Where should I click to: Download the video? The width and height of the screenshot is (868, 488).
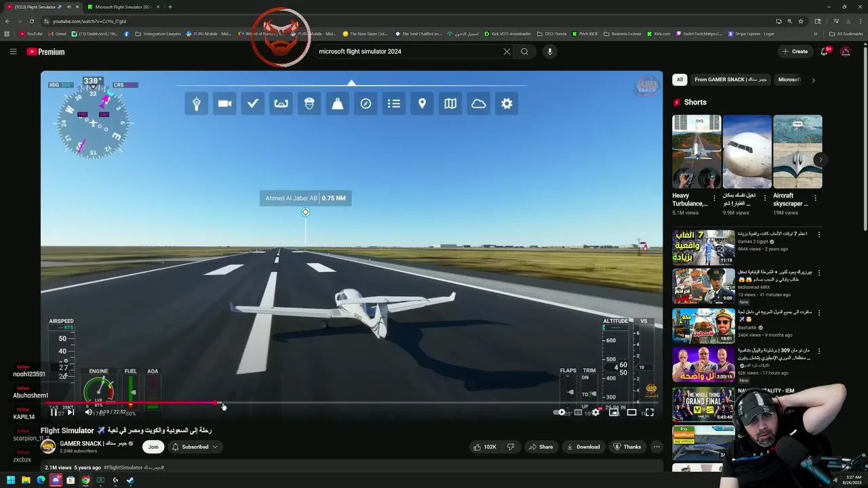pos(583,447)
